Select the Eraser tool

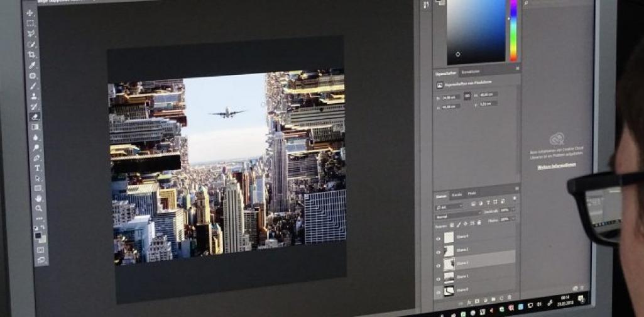[x=35, y=116]
